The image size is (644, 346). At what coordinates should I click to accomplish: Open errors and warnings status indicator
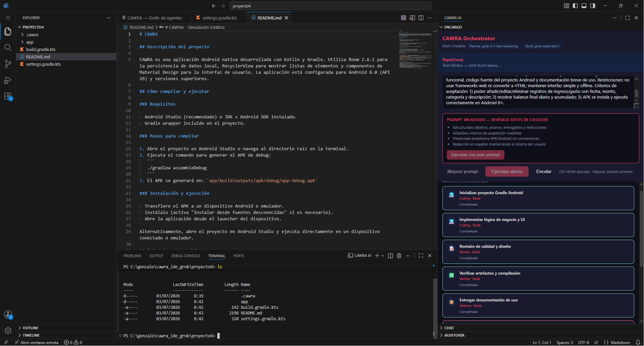coord(73,342)
